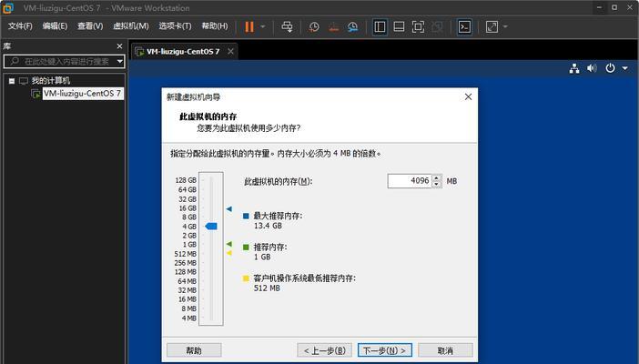Image resolution: width=639 pixels, height=364 pixels.
Task: Collapse the 我的计算机 tree node
Action: coord(12,81)
